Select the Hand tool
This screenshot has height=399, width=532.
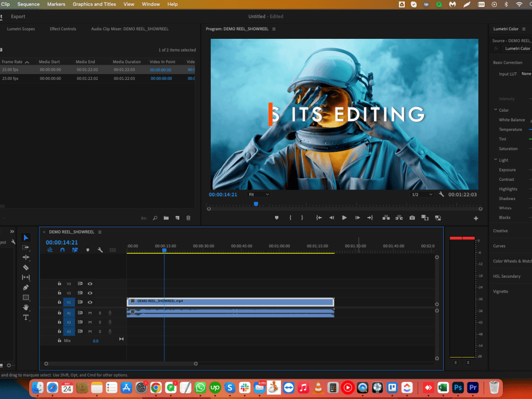pyautogui.click(x=26, y=307)
